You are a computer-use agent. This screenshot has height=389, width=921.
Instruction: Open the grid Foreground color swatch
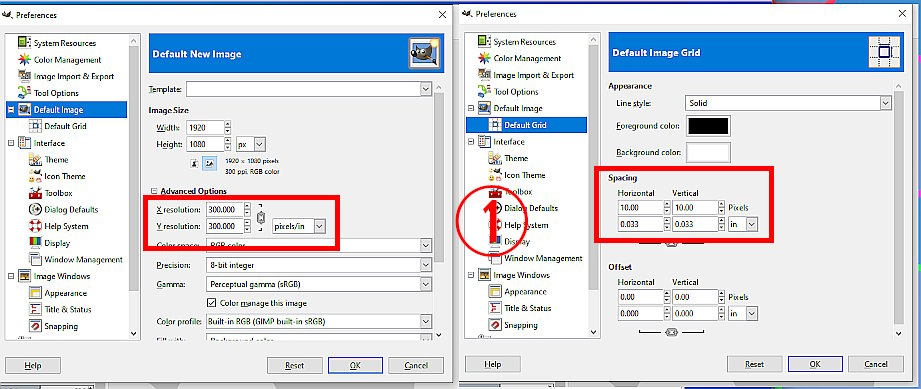(708, 126)
